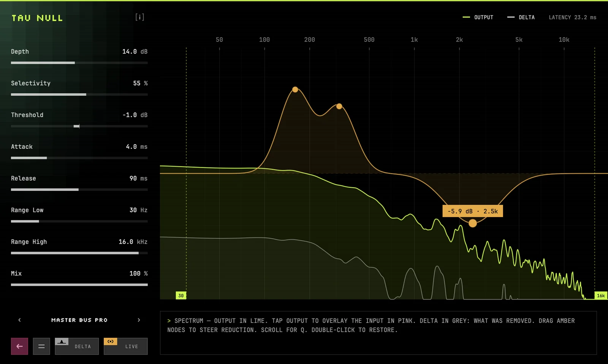Click the pink back arrow button
608x364 pixels.
[x=19, y=346]
